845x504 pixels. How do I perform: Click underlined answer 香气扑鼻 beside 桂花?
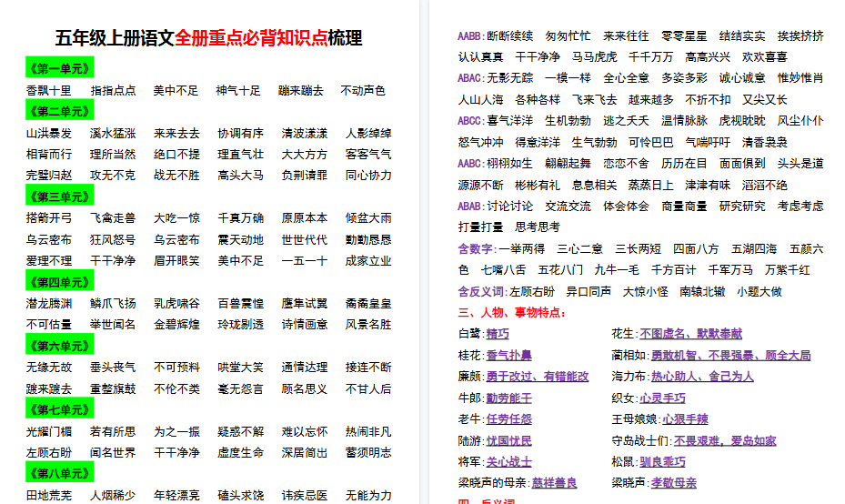click(508, 355)
